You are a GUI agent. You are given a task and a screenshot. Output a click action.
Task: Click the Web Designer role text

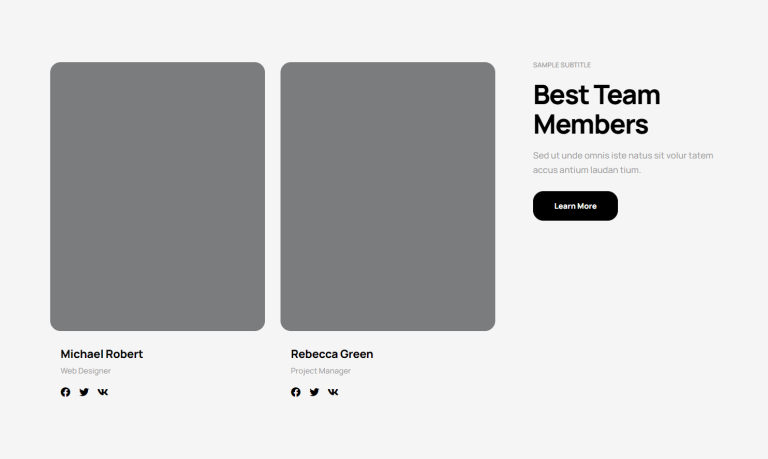click(85, 371)
